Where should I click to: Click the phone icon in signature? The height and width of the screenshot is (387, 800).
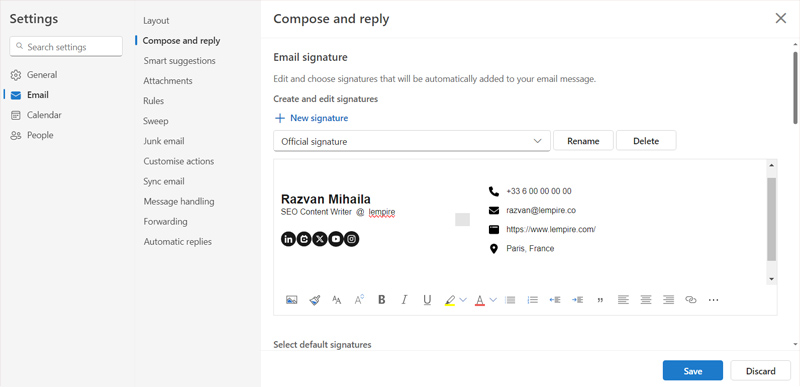tap(493, 192)
